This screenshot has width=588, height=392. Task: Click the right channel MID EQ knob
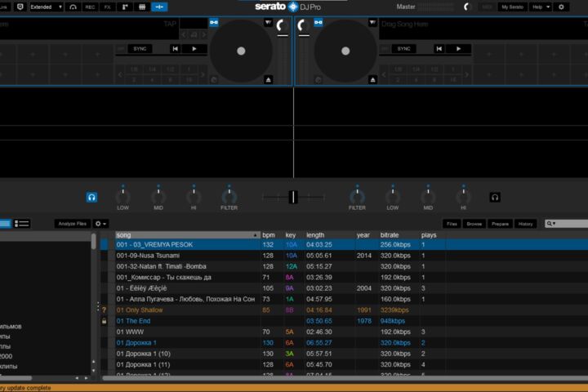click(x=428, y=196)
